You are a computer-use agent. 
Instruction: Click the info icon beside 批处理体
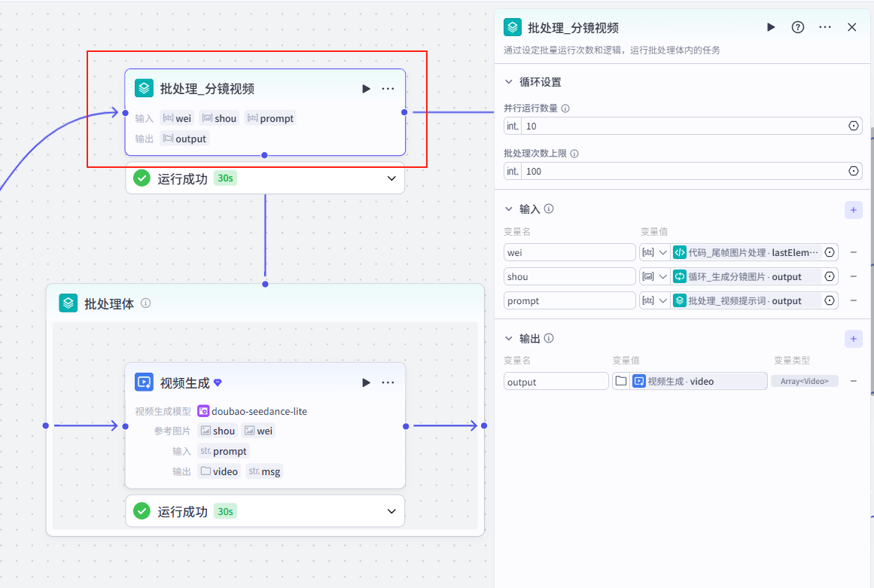(x=146, y=303)
